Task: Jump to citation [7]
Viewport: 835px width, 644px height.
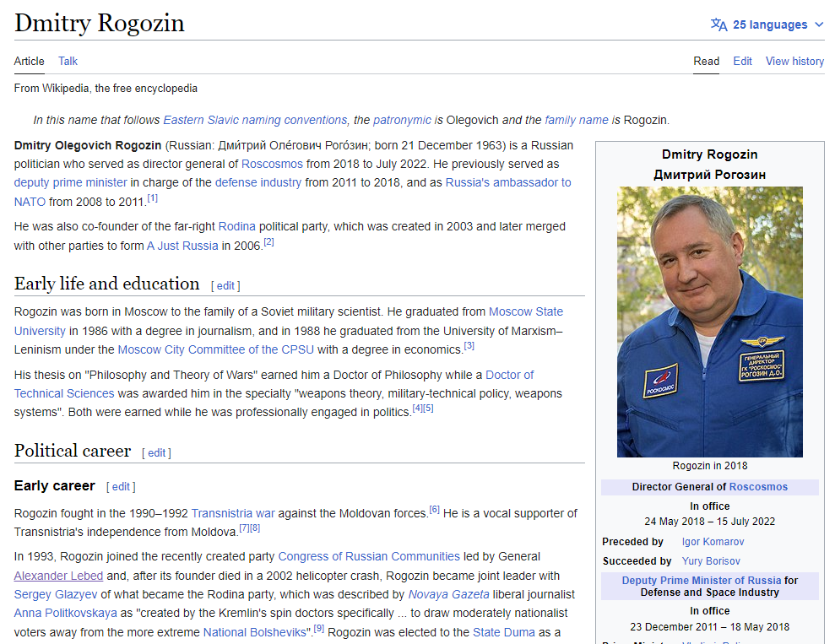Action: (244, 528)
